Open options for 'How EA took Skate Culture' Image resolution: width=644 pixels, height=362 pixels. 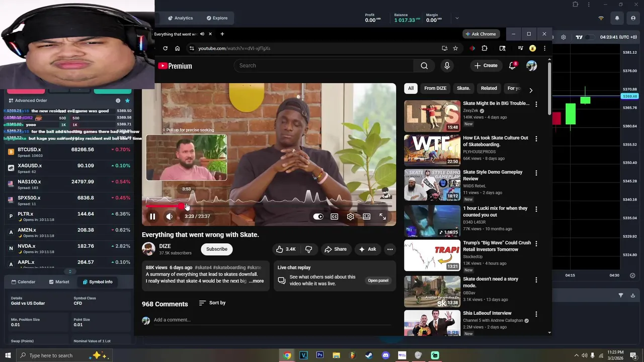coord(536,139)
